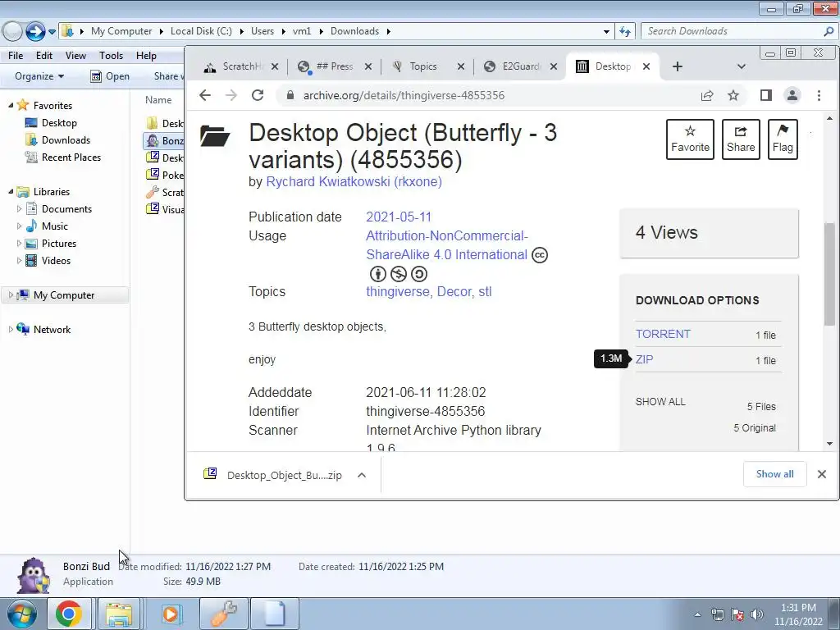Click the Open toolbar button in Explorer

click(110, 76)
